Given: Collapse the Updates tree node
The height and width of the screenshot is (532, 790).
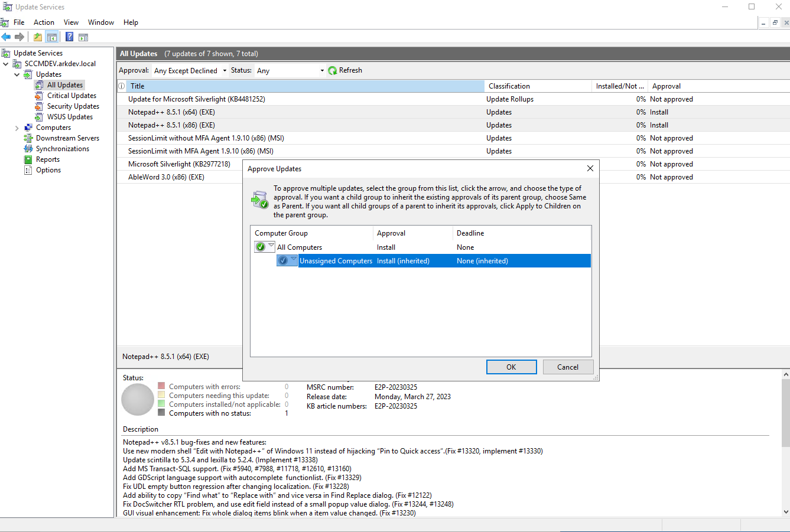Looking at the screenshot, I should [17, 75].
